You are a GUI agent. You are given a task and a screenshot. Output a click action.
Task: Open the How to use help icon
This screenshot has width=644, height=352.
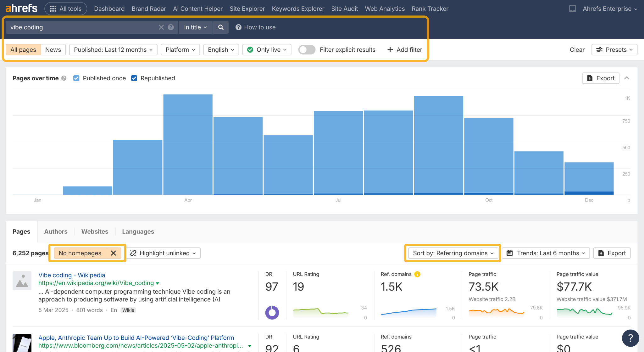click(238, 27)
